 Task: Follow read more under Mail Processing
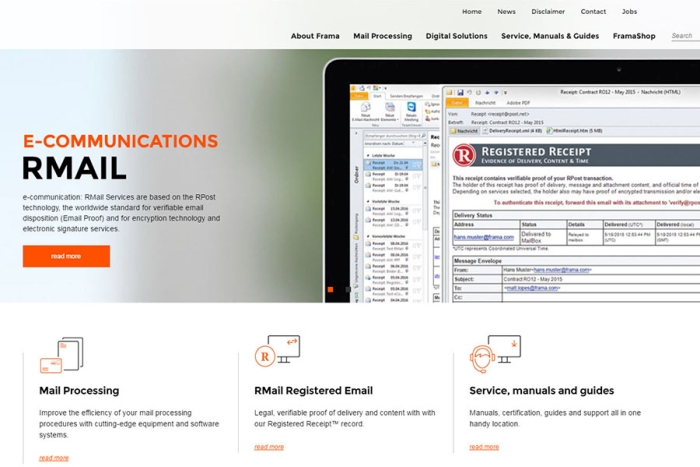(54, 458)
